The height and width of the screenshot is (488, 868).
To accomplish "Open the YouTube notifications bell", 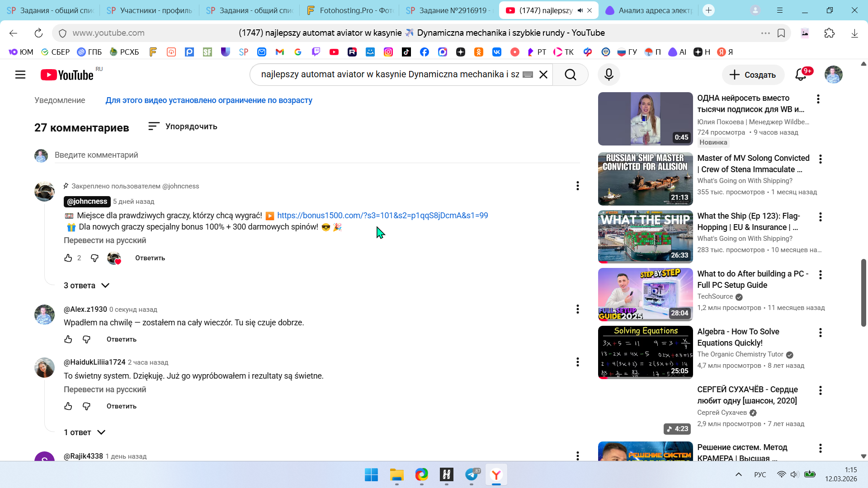I will [801, 75].
